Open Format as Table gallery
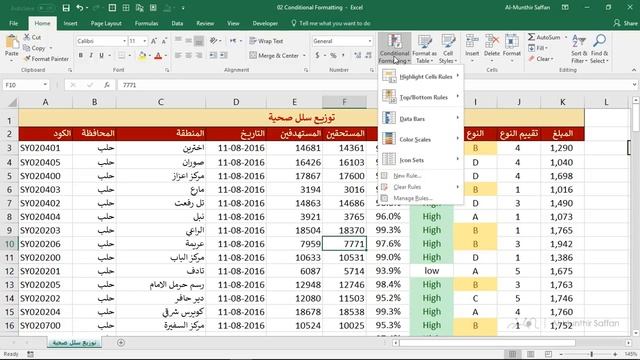 point(424,49)
